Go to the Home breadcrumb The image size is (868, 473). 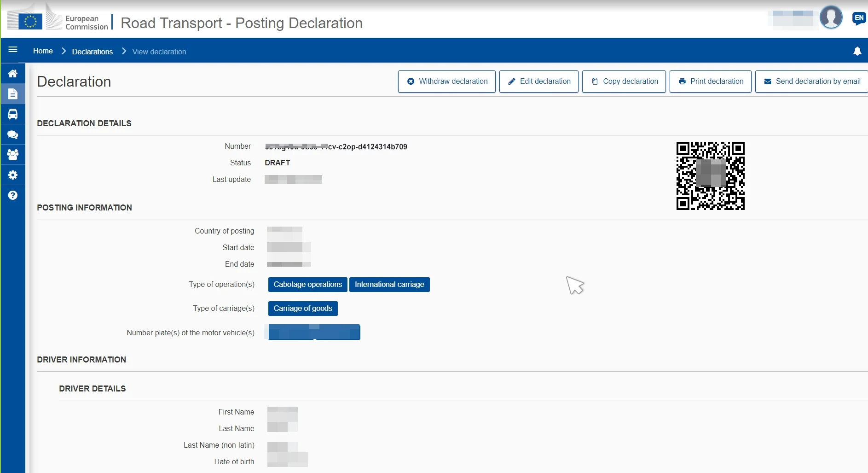coord(43,51)
